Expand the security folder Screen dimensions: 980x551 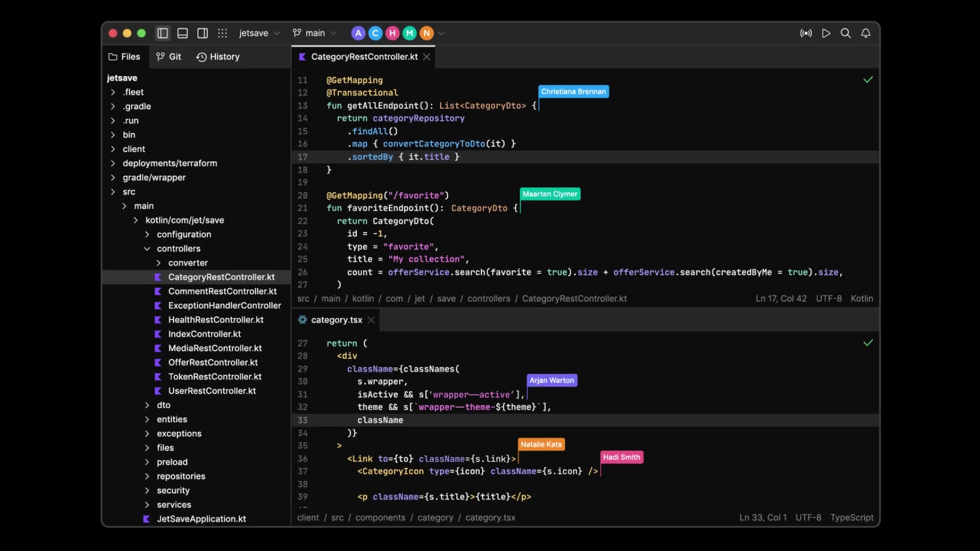tap(147, 490)
